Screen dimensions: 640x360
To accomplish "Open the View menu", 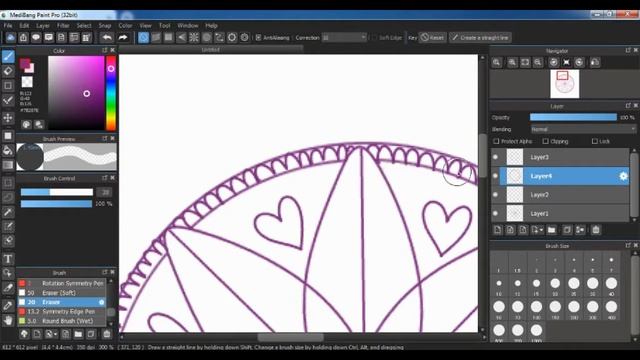I will click(145, 25).
